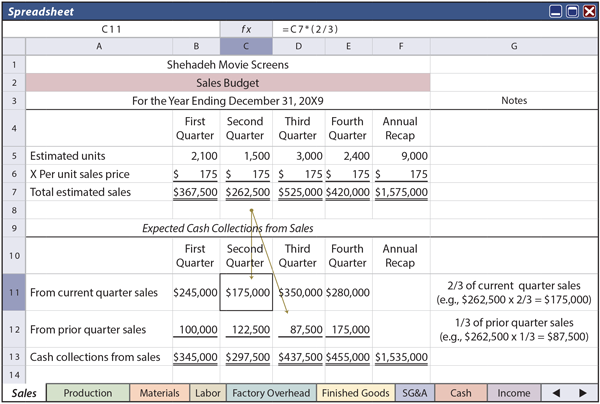Select row 5 header
Screen dimensions: 600x404
point(14,156)
